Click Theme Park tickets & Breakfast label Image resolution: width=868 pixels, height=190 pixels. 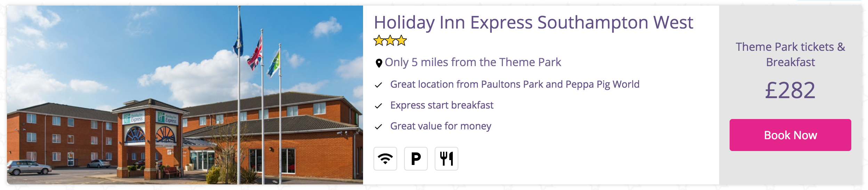coord(790,54)
